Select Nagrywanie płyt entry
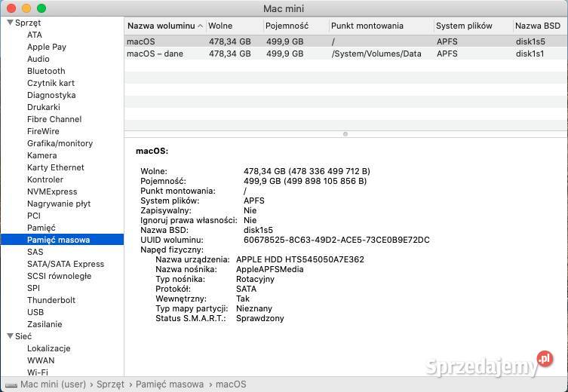This screenshot has height=392, width=568. 59,204
